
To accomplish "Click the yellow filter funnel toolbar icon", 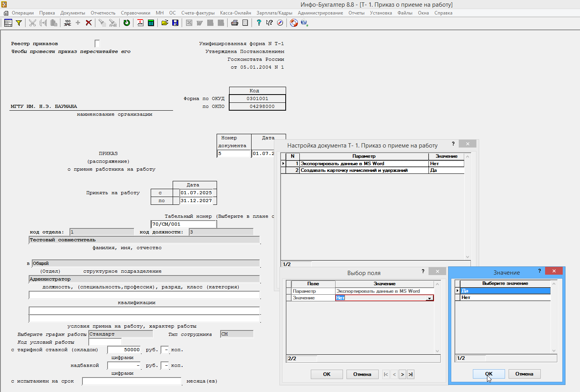I will 18,23.
